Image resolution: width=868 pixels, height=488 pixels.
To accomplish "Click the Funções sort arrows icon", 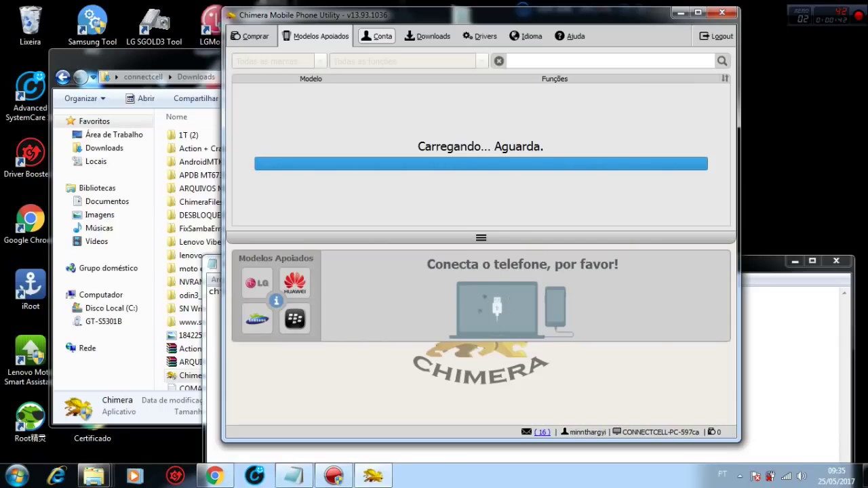I will tap(724, 78).
